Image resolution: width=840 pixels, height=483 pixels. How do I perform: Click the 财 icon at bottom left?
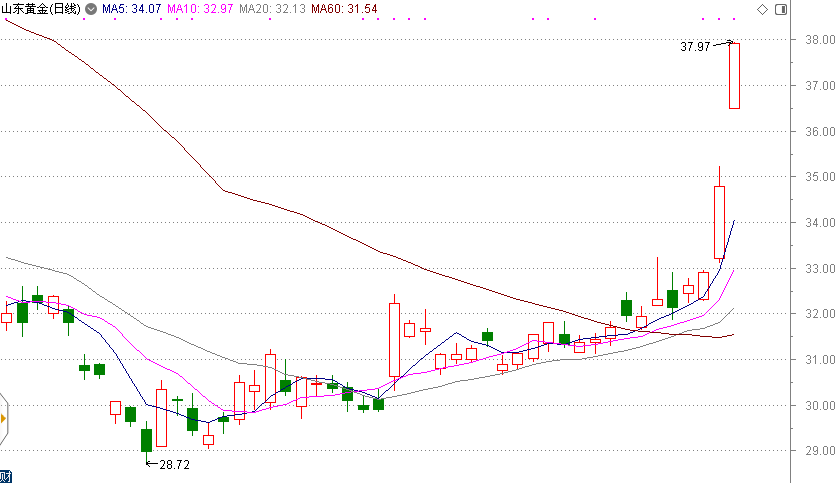tap(4, 475)
